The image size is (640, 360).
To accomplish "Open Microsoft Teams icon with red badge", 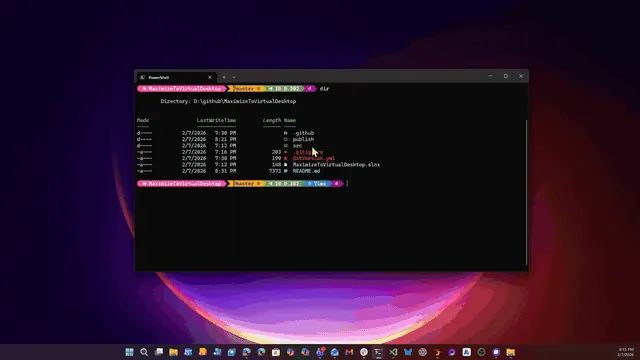I will (320, 352).
